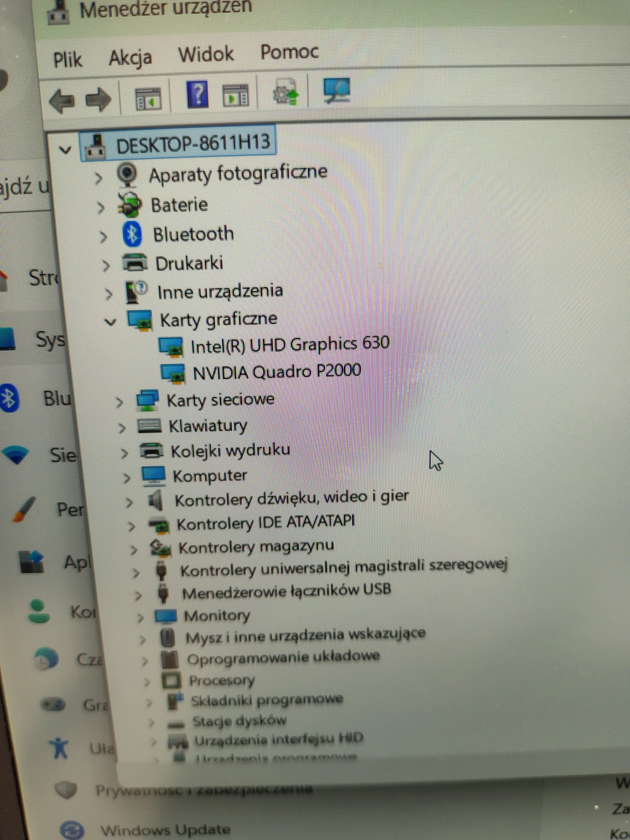
Task: Expand the Karty sieciowe category
Action: (x=119, y=403)
